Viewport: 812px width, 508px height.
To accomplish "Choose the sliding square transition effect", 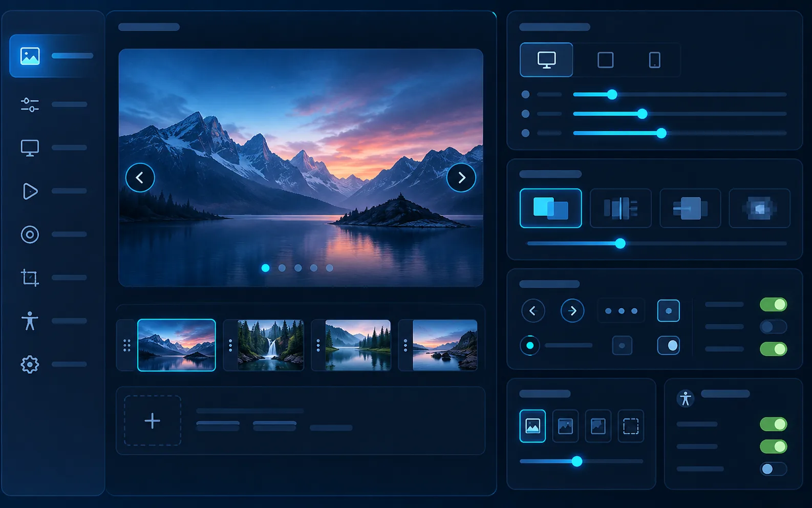I will point(690,208).
